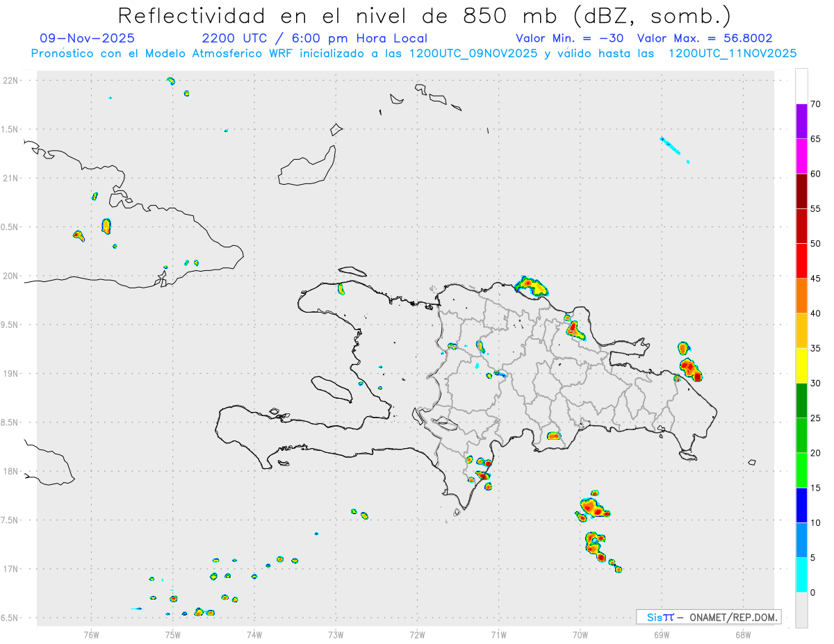
Task: Select the maroon 55–60 dBZ colorbar segment
Action: coord(801,191)
